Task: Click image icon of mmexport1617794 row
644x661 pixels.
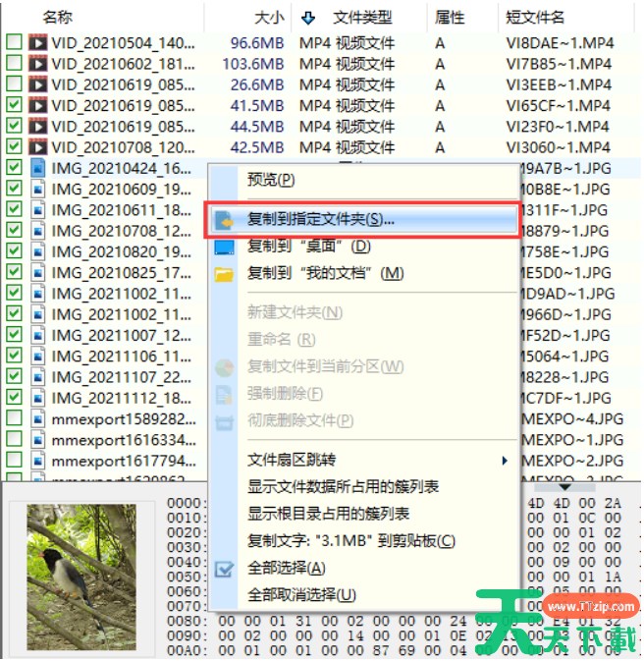Action: pos(37,461)
